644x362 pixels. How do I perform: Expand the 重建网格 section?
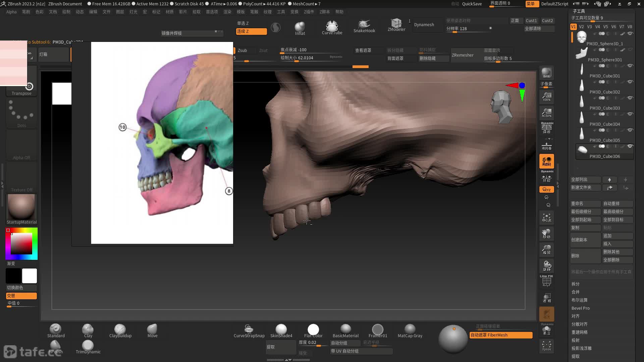(580, 332)
